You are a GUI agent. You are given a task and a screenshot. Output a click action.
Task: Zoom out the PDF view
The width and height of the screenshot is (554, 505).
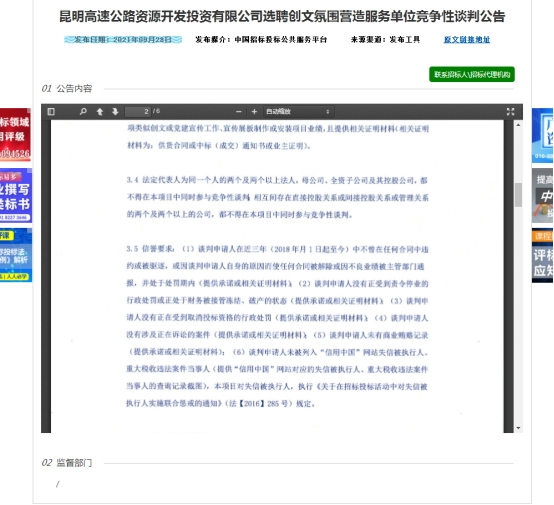click(238, 112)
